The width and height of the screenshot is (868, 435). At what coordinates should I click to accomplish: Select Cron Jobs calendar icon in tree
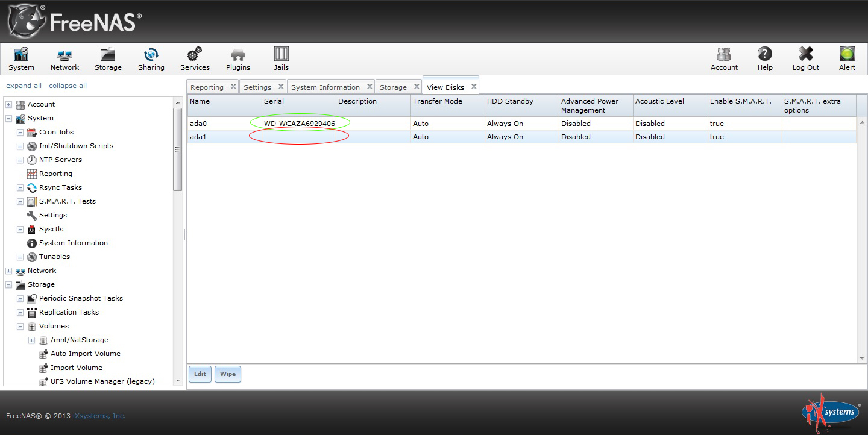[x=32, y=132]
